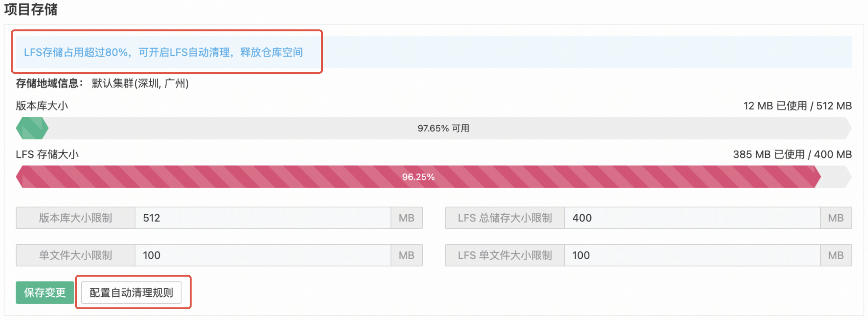Focus the LFS 总储存大小限制 input showing 400

pyautogui.click(x=692, y=218)
